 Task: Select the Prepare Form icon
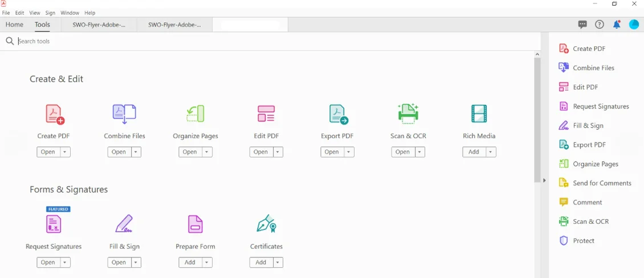[x=195, y=224]
